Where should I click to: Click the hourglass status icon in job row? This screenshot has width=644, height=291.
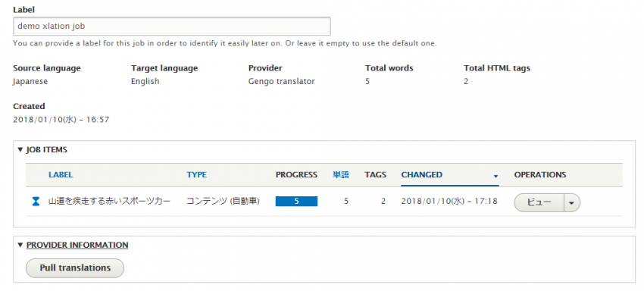pos(36,202)
